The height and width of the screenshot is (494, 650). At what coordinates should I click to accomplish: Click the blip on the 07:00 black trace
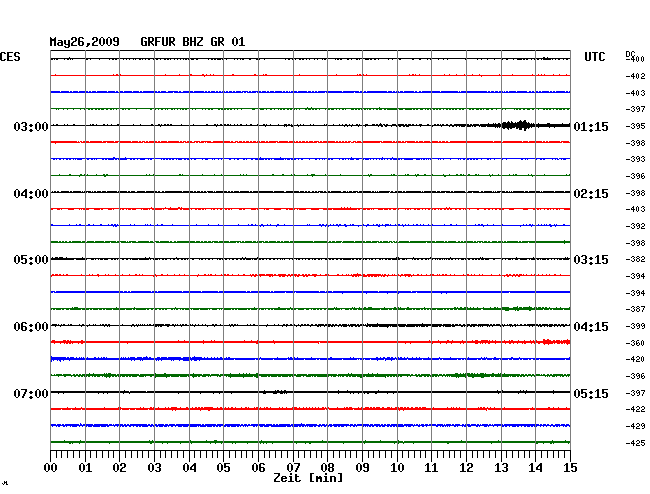tap(275, 392)
